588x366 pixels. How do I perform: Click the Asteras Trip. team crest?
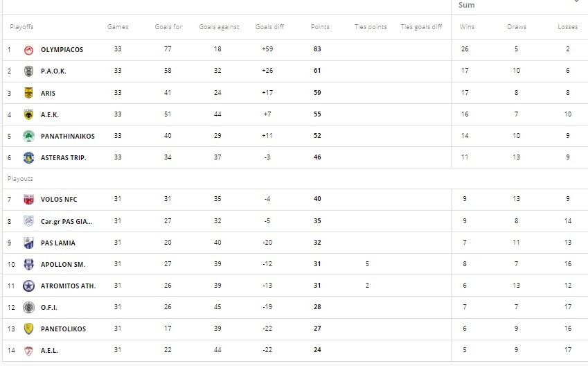click(28, 157)
